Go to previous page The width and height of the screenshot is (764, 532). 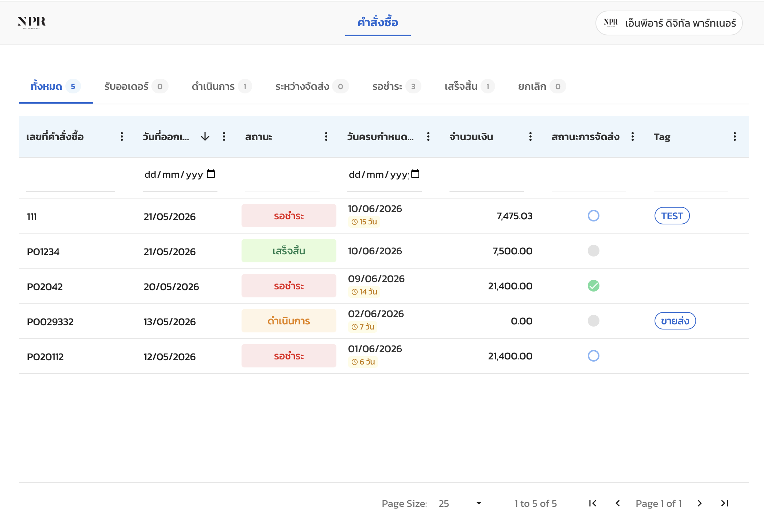coord(618,504)
